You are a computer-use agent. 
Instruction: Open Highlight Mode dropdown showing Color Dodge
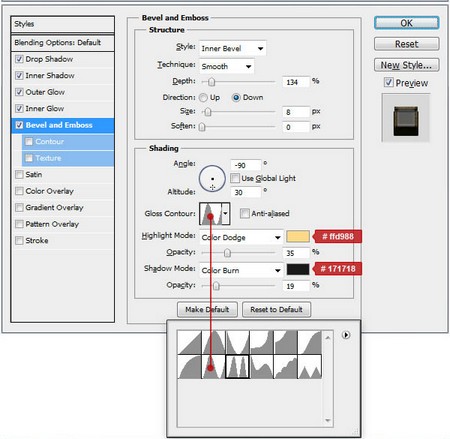[x=241, y=237]
